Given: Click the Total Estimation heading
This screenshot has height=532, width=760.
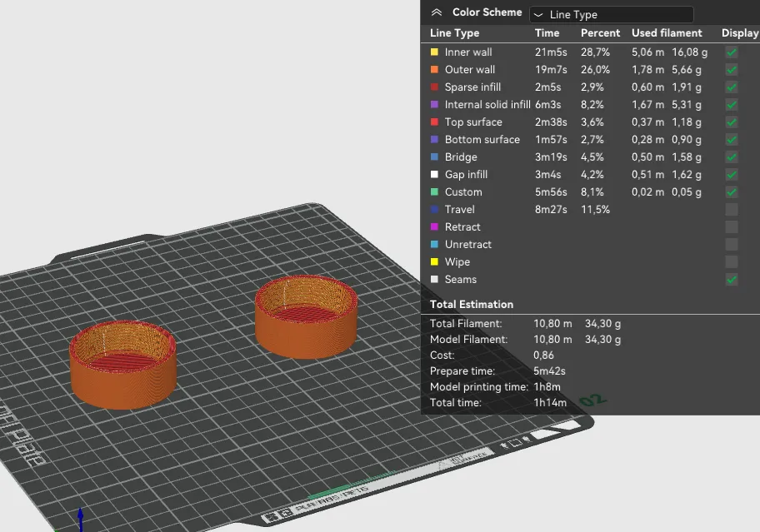Looking at the screenshot, I should [x=472, y=305].
